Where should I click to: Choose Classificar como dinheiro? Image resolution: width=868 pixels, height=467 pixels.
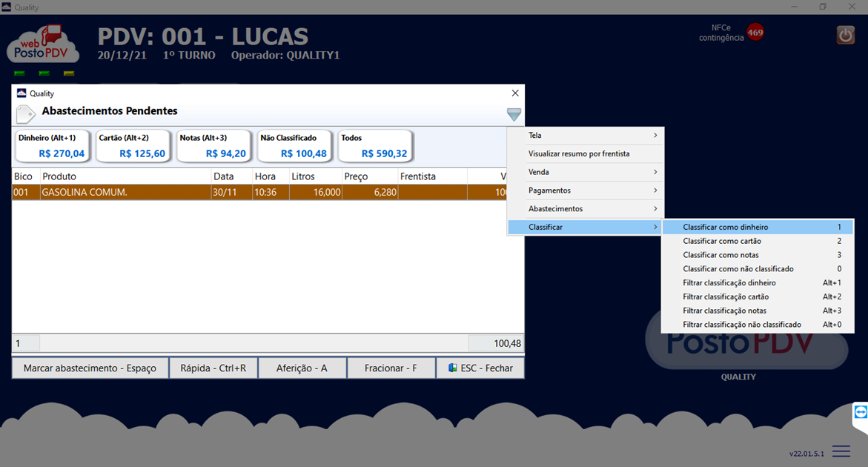pyautogui.click(x=758, y=227)
